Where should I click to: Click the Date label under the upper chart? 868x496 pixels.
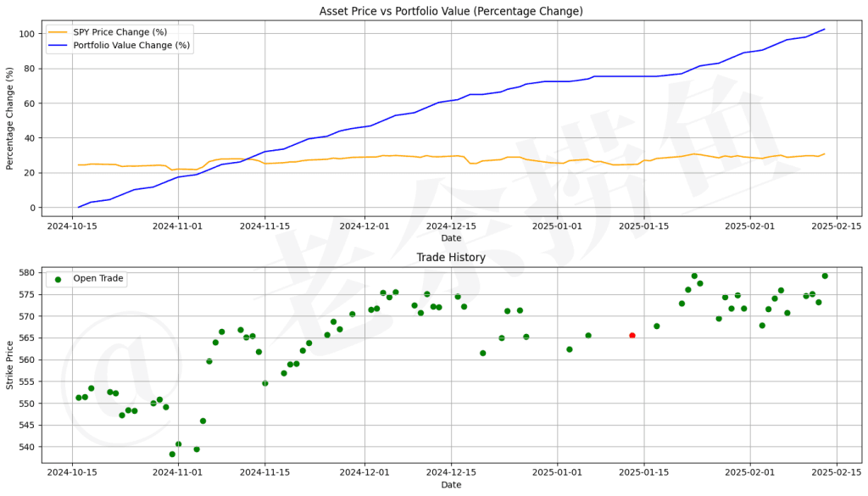point(451,238)
